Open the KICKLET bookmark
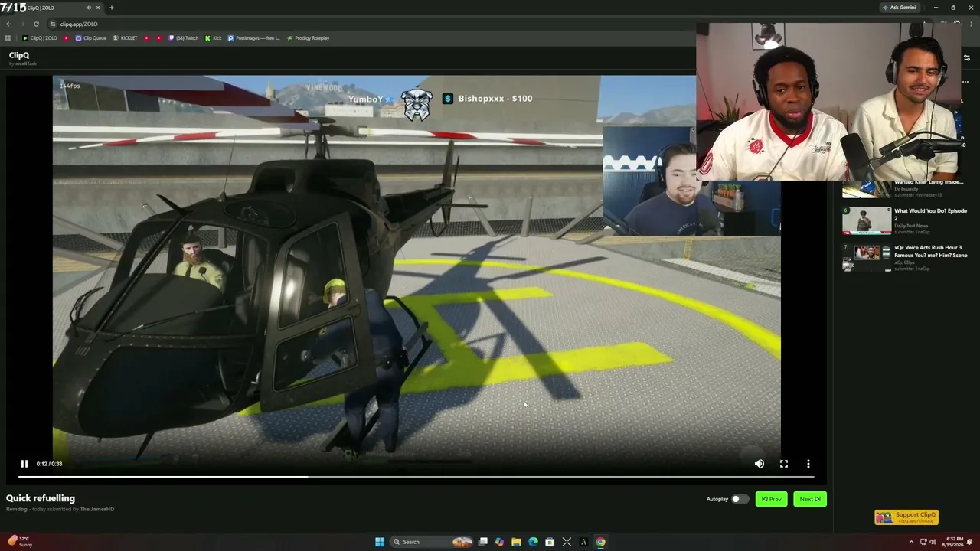 click(125, 38)
